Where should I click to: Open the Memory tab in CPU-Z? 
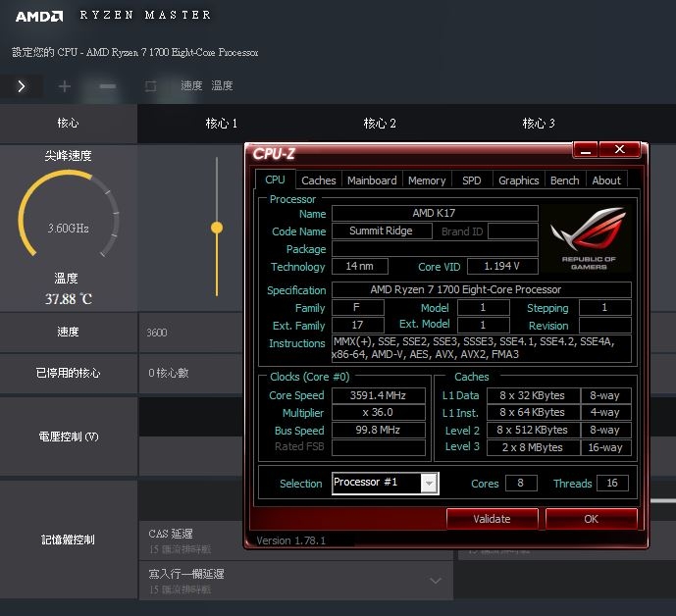(427, 180)
